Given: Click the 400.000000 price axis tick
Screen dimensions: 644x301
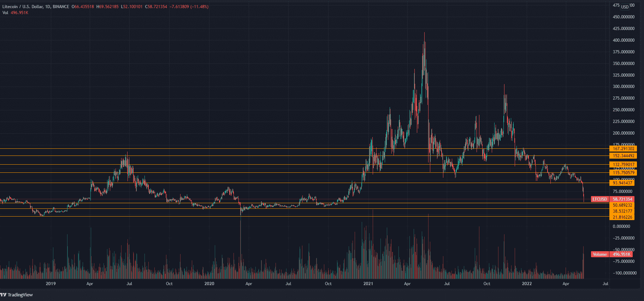Looking at the screenshot, I should pos(624,40).
